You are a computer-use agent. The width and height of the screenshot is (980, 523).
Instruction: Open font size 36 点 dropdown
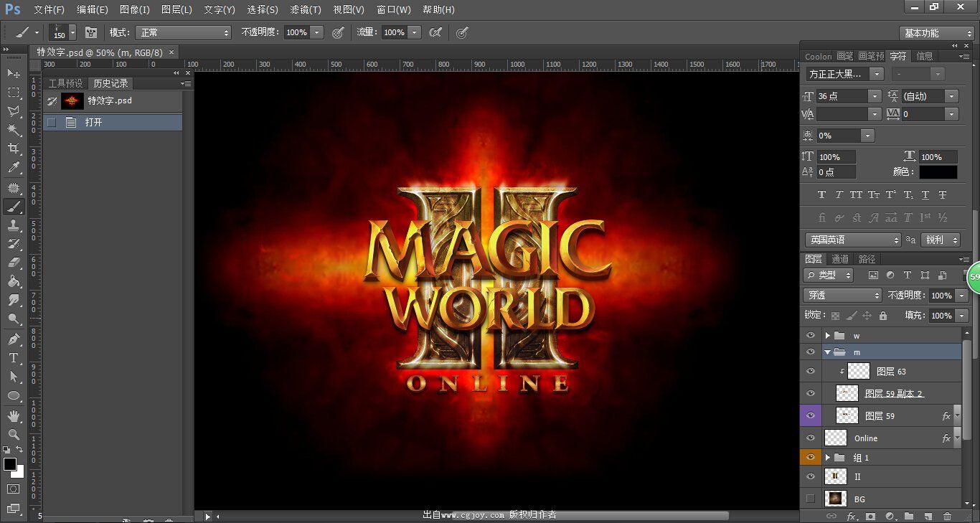[x=874, y=96]
